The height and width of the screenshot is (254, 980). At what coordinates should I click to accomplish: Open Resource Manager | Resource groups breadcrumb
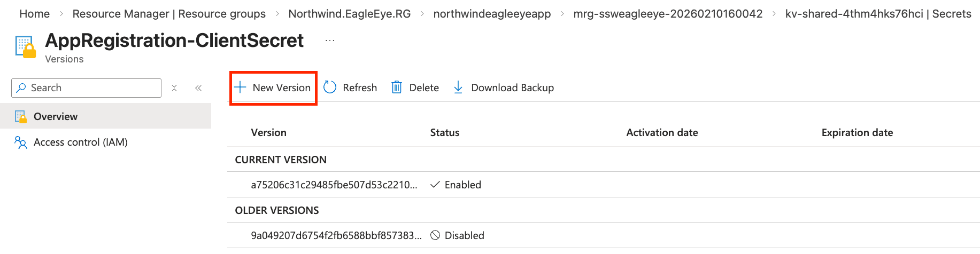[169, 14]
